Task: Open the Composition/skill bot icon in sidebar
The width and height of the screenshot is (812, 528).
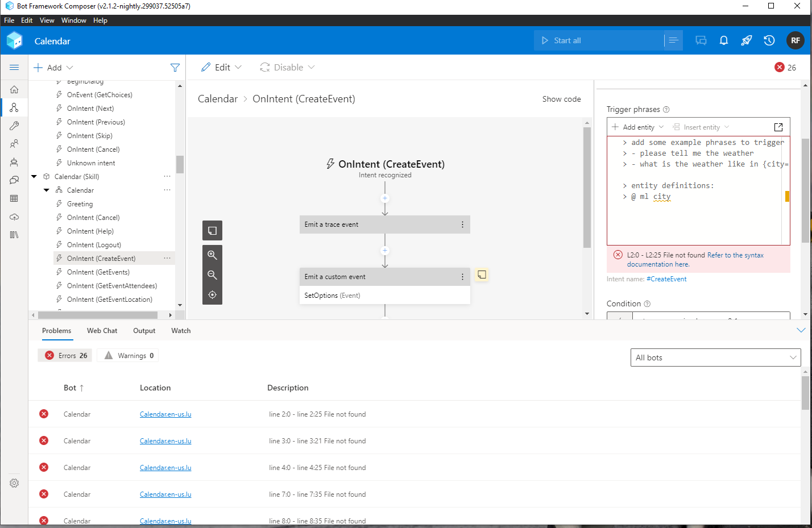Action: pos(14,161)
